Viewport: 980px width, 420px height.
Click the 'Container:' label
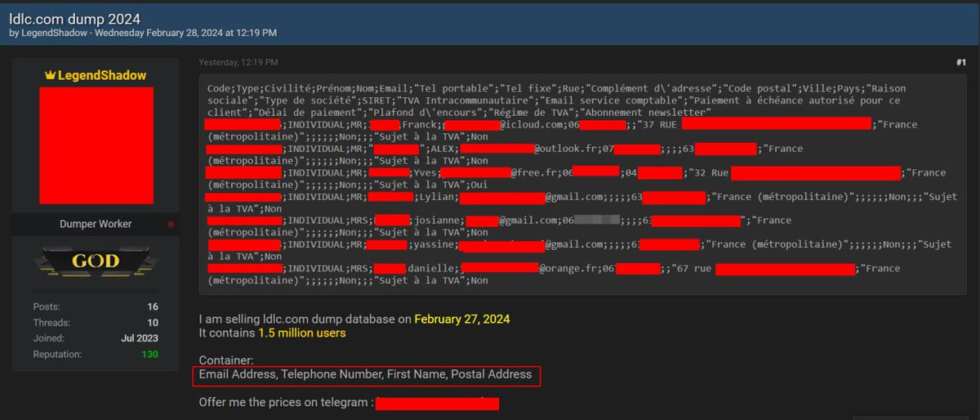pos(226,360)
